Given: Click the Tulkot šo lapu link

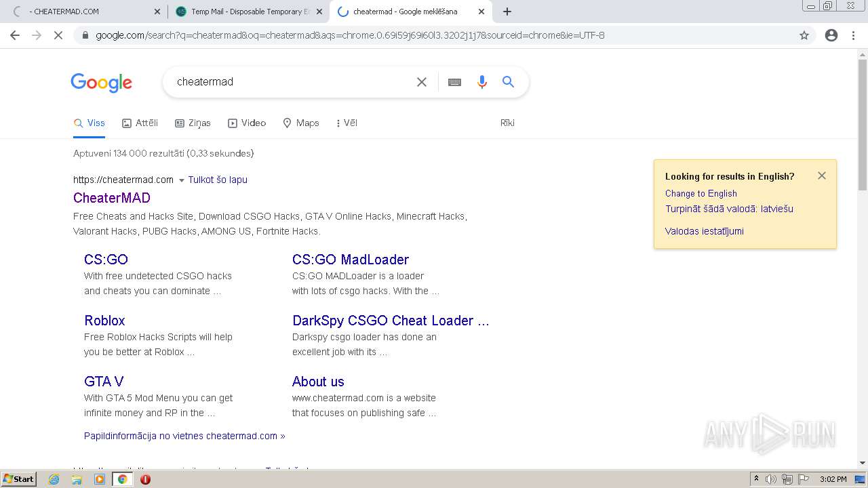Looking at the screenshot, I should (x=218, y=180).
